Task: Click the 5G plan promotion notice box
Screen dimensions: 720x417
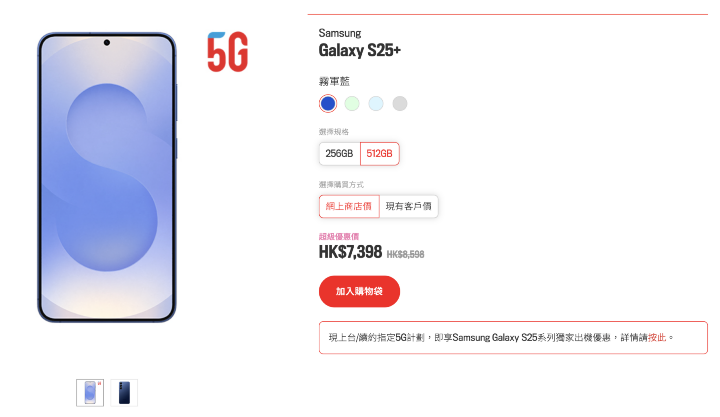Action: [512, 338]
